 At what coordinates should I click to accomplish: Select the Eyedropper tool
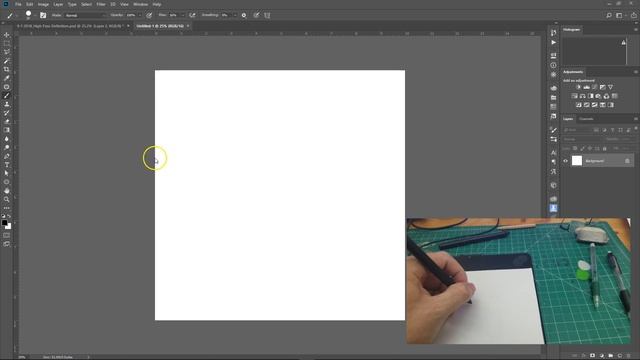pos(7,78)
